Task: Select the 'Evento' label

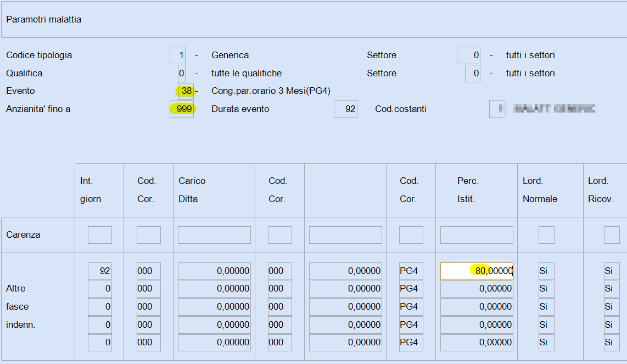Action: click(x=20, y=91)
